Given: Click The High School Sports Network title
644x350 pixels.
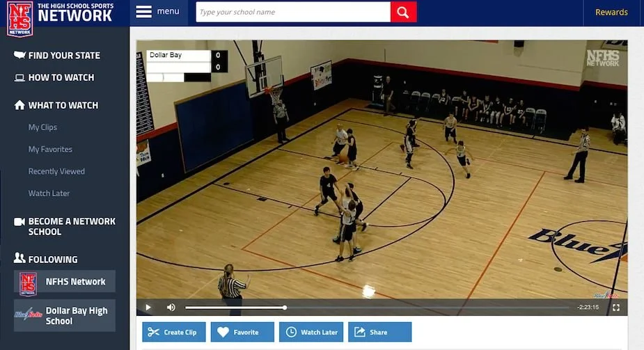Looking at the screenshot, I should click(75, 13).
